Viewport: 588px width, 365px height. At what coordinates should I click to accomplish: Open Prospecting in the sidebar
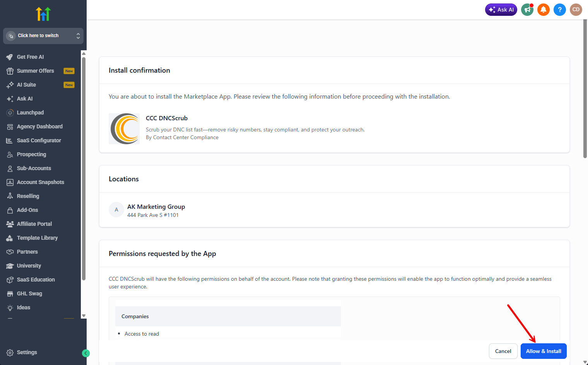(31, 154)
